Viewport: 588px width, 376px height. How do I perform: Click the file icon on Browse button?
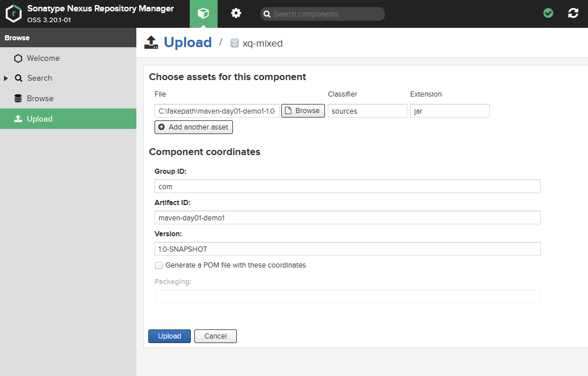click(288, 111)
